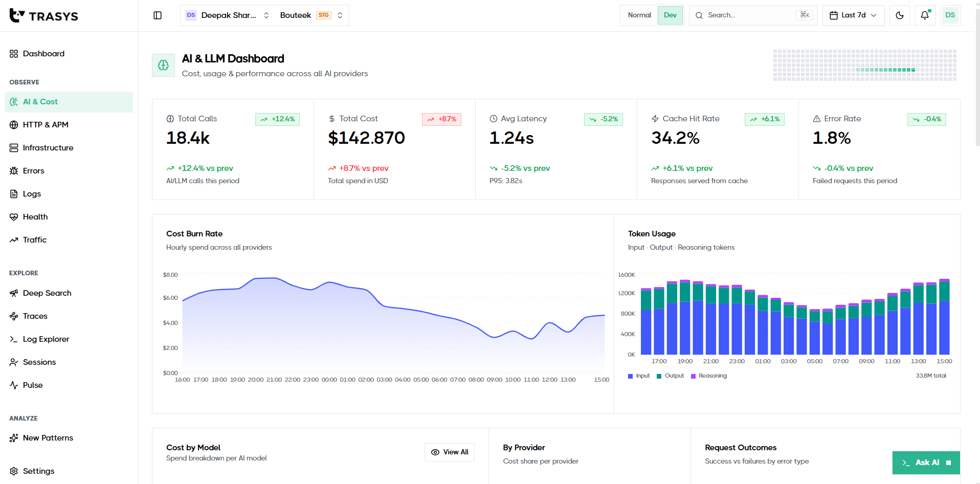Click the TRASYS logo
The height and width of the screenshot is (484, 980).
click(x=44, y=16)
